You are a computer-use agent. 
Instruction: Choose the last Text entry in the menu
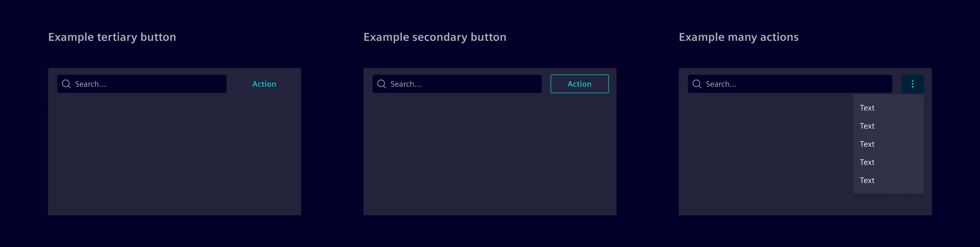point(867,180)
